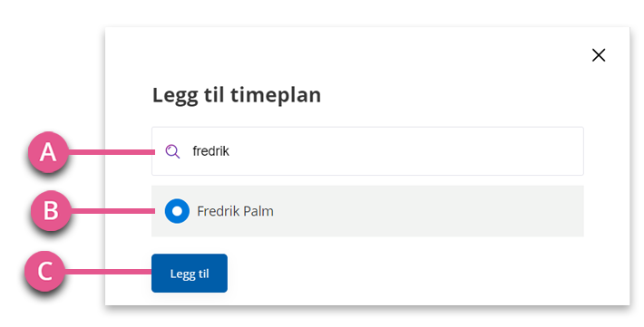The width and height of the screenshot is (644, 327).
Task: Click the pink B annotation marker
Action: pos(51,210)
